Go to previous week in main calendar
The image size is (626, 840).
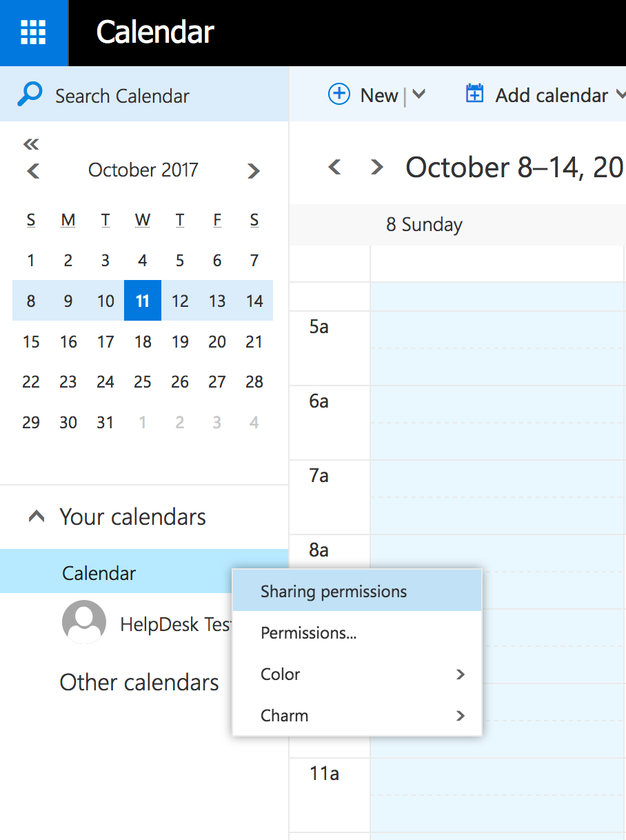[x=334, y=167]
